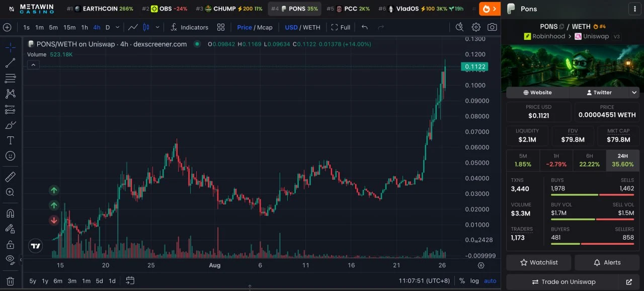Select the 24H stats tab
The height and width of the screenshot is (291, 644).
coord(622,160)
